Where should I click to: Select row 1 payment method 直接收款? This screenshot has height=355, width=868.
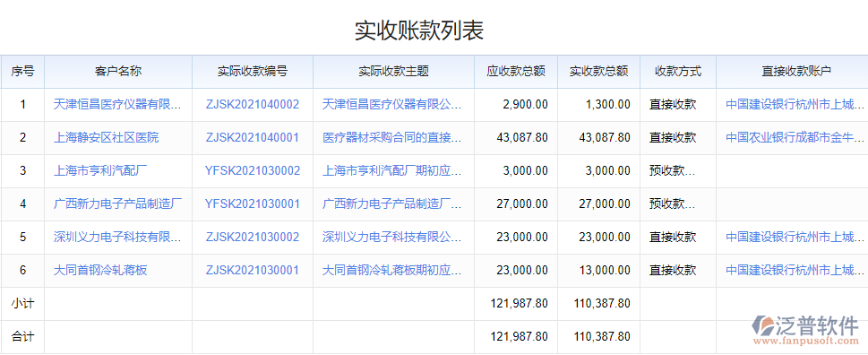[x=673, y=104]
